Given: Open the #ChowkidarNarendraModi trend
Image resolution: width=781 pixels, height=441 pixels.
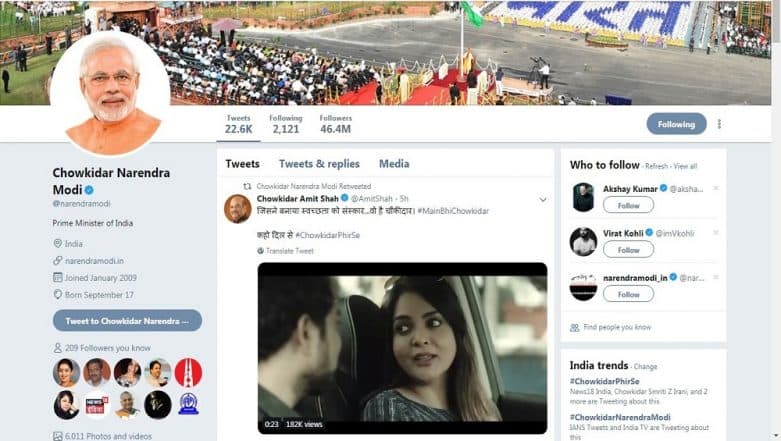Looking at the screenshot, I should point(620,417).
